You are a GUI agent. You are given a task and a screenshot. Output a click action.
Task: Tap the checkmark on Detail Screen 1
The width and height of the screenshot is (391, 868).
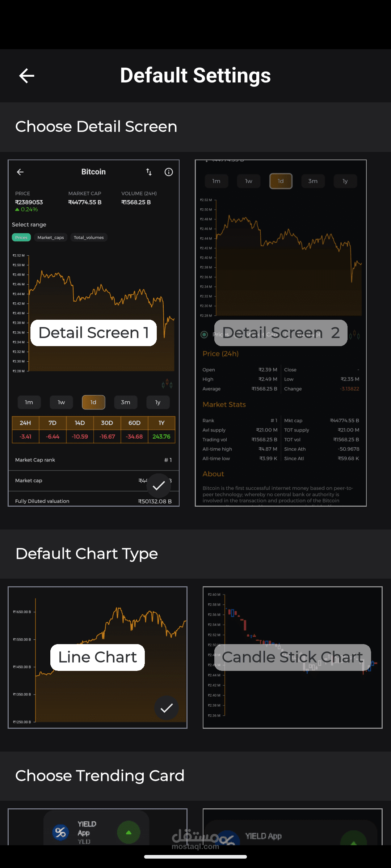(159, 486)
